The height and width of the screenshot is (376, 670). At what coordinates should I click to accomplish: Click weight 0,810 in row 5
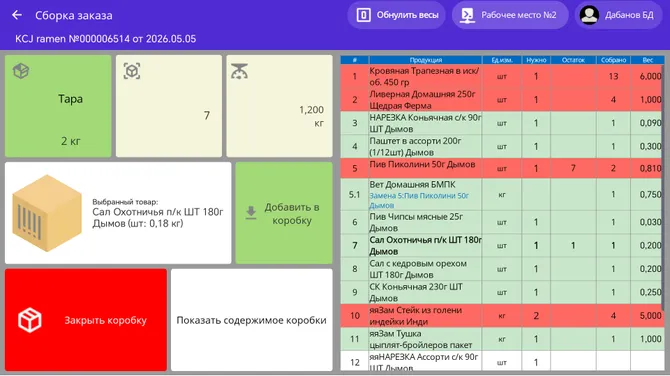[x=650, y=168]
